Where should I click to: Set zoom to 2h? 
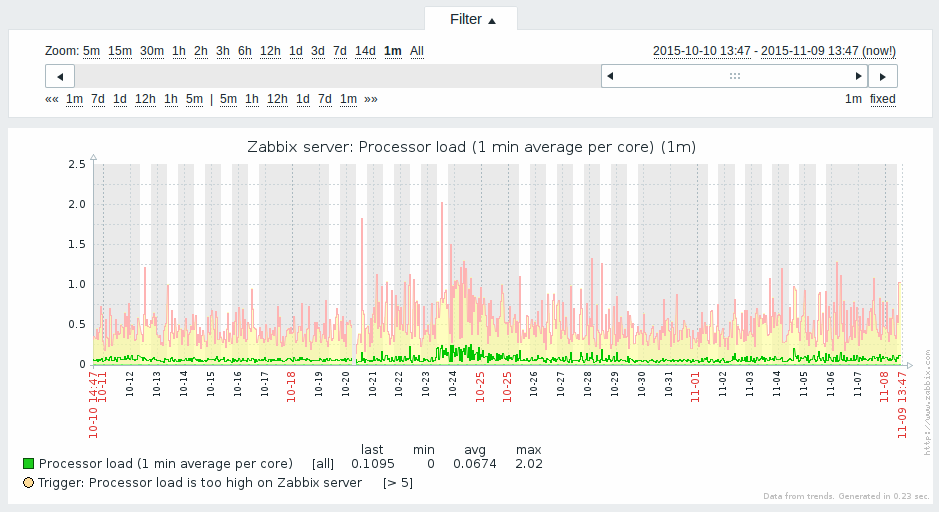(x=201, y=51)
